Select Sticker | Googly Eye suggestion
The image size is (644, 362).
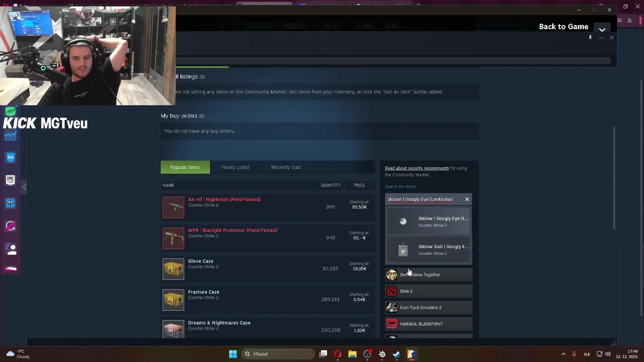coord(428,221)
